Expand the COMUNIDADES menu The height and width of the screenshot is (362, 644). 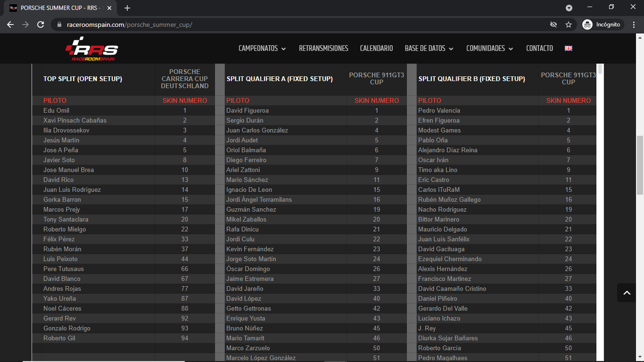click(489, 48)
